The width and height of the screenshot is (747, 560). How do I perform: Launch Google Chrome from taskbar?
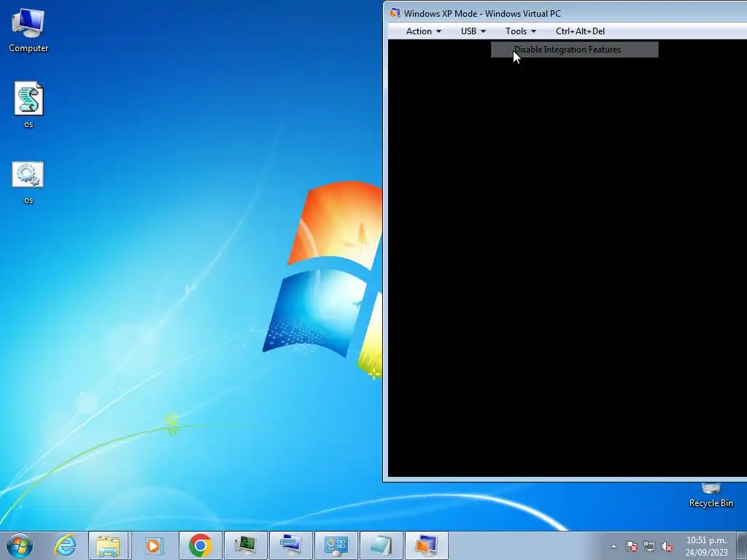coord(200,545)
